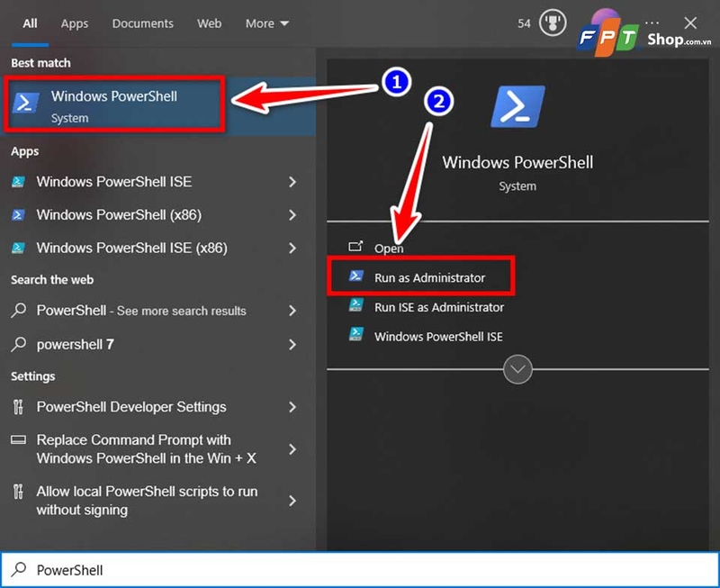720x588 pixels.
Task: Click the large PowerShell icon in preview pane
Action: [517, 106]
